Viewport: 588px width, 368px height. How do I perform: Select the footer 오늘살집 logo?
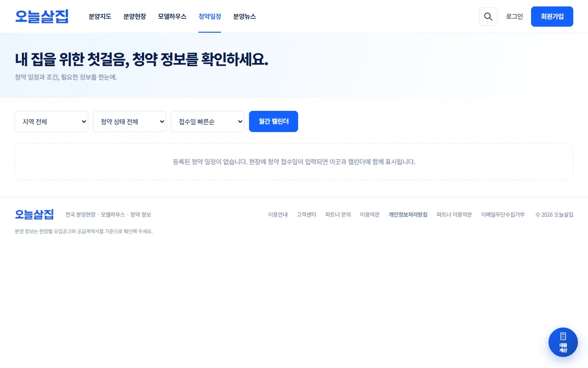[x=34, y=214]
